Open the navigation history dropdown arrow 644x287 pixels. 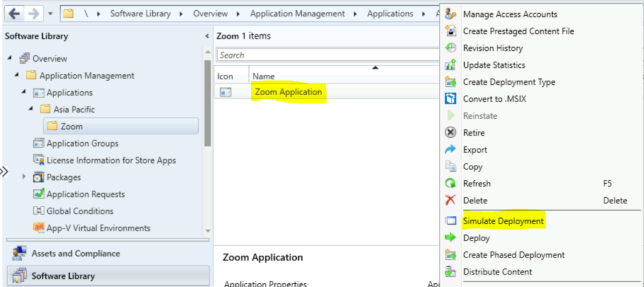(x=50, y=13)
